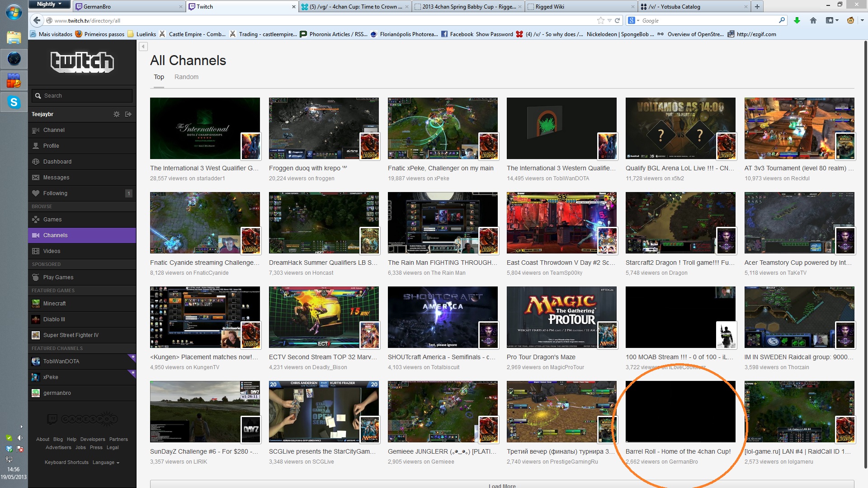The width and height of the screenshot is (868, 488).
Task: Open Froggen duoq with krepo stream thumbnail
Action: [324, 128]
